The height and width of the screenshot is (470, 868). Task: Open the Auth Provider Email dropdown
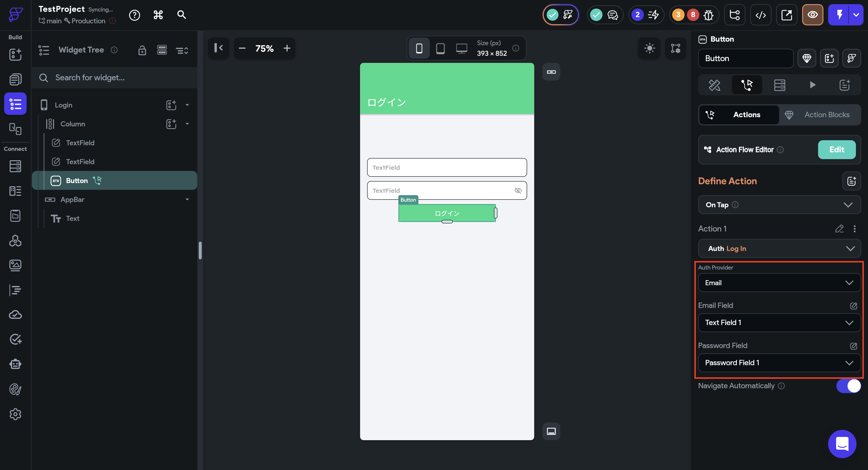(x=779, y=283)
